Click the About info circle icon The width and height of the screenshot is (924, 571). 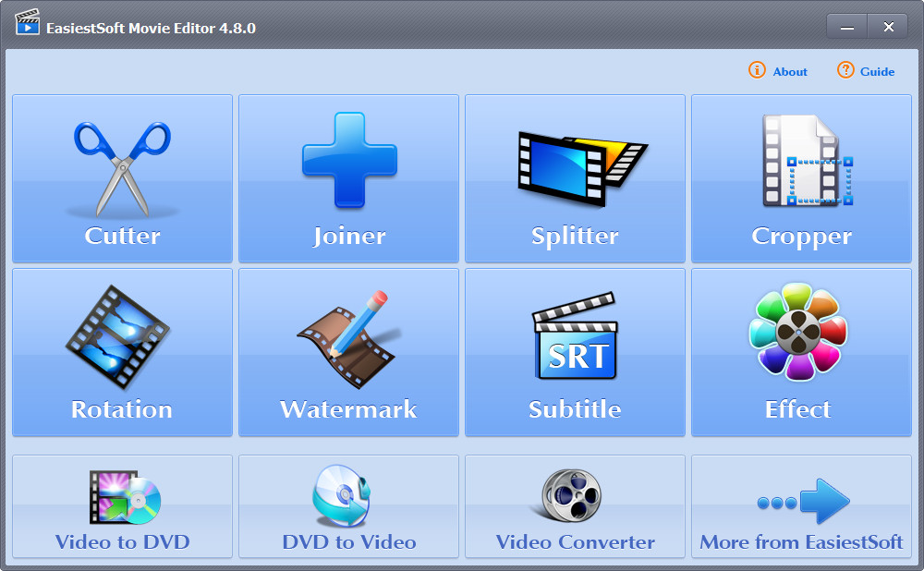[757, 70]
